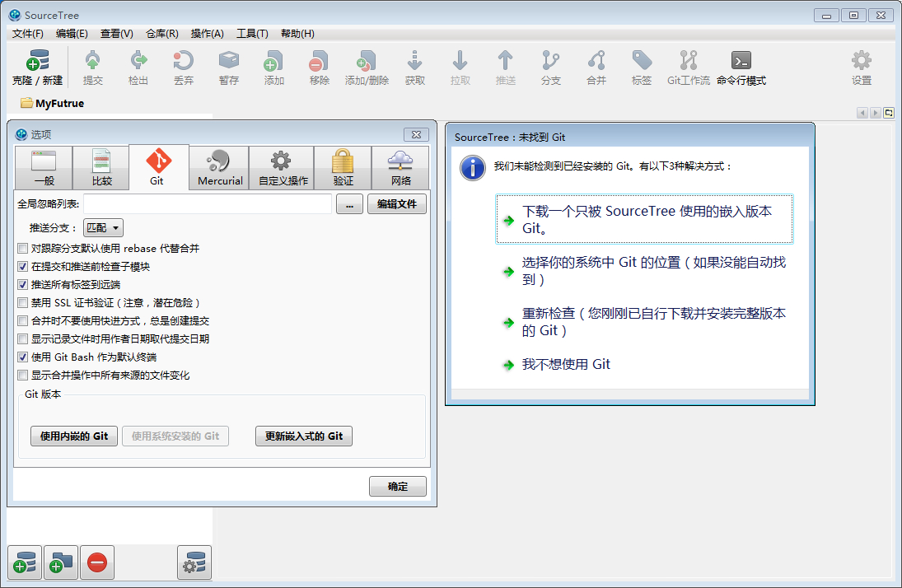The image size is (902, 588).
Task: Open the 文件(F) menu
Action: click(28, 34)
